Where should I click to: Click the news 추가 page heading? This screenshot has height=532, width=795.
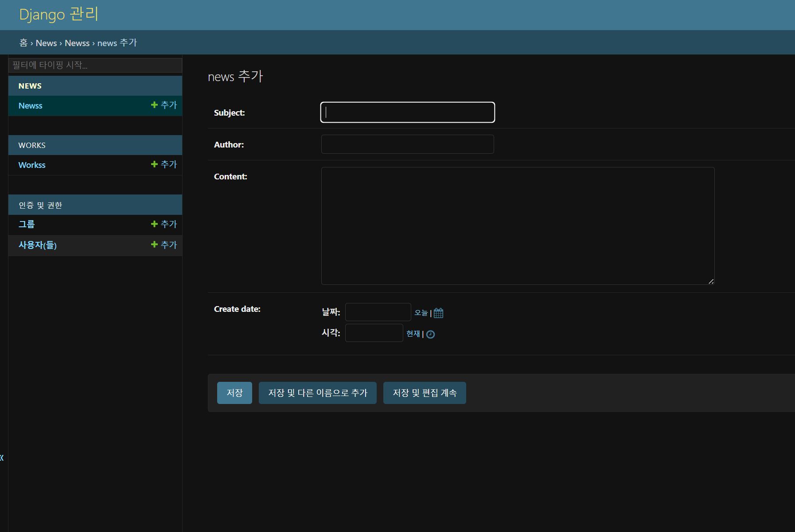coord(235,76)
